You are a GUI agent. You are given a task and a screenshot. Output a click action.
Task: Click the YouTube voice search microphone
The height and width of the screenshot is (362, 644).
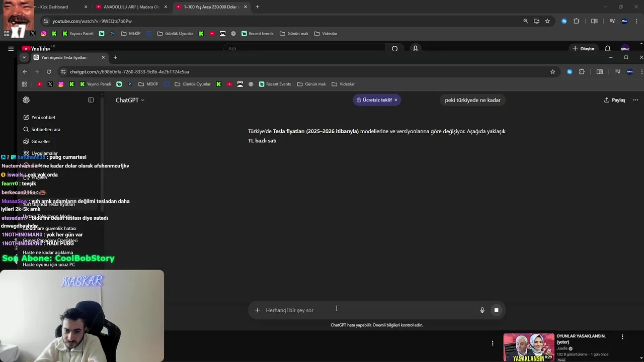[415, 48]
